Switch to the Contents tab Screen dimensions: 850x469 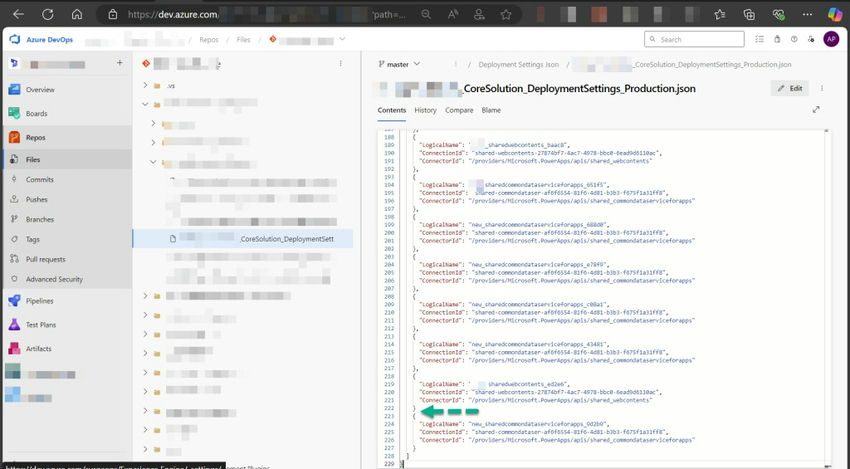point(391,110)
